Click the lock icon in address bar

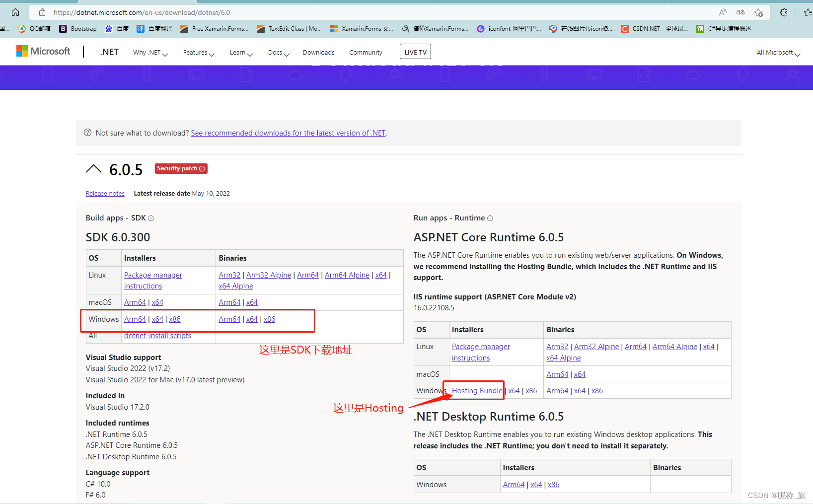click(x=42, y=12)
